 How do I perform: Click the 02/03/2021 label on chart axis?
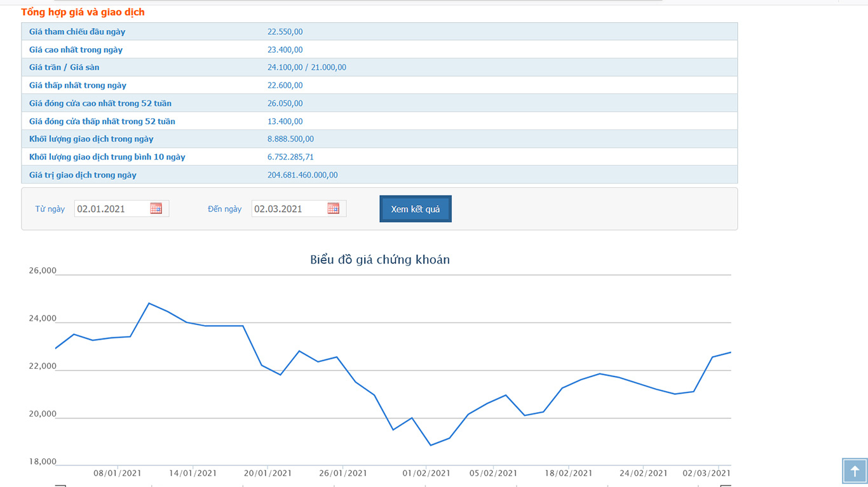(707, 473)
